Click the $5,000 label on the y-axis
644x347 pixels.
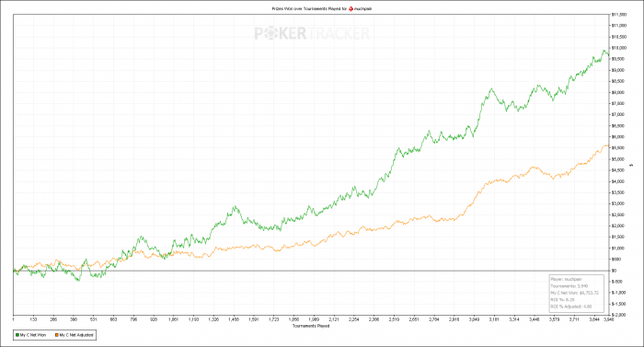click(x=617, y=159)
